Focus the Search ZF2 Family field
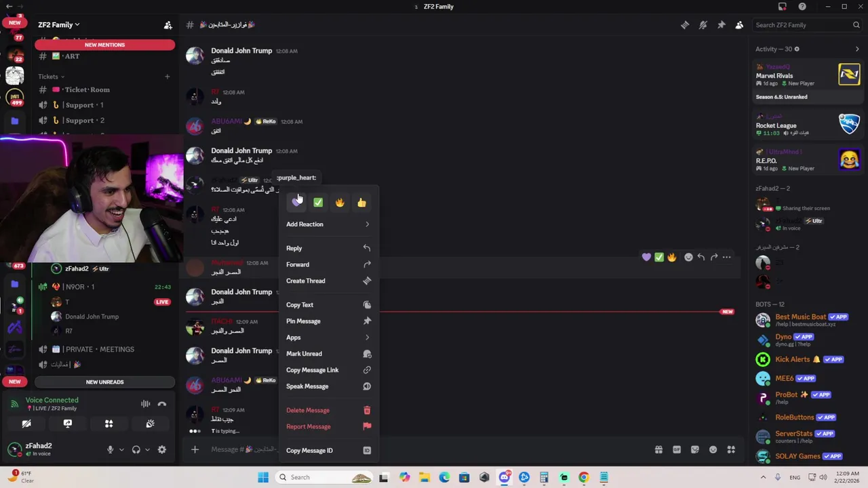The width and height of the screenshot is (868, 488). tap(808, 25)
